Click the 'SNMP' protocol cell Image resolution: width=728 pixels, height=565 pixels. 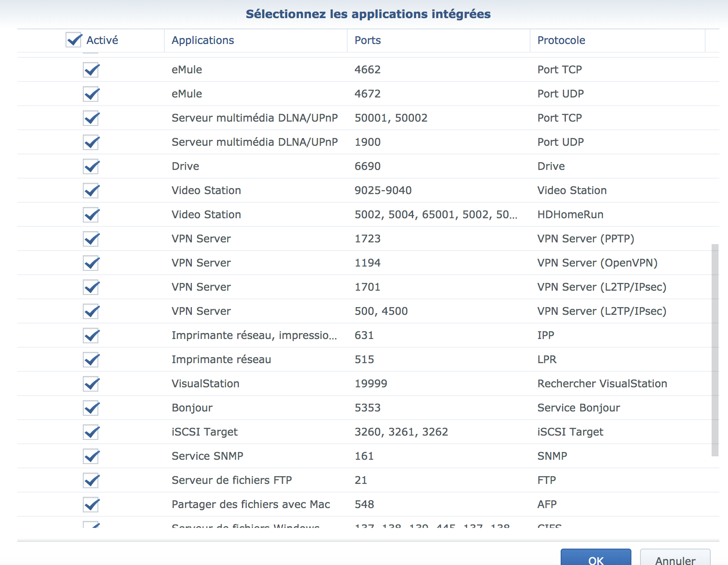point(552,456)
